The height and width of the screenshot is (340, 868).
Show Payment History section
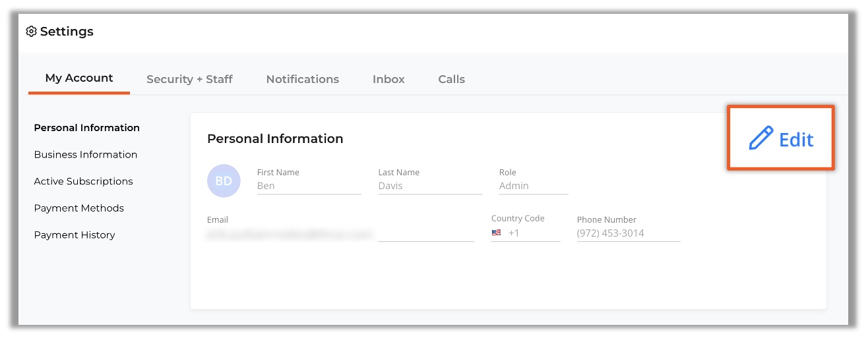point(75,235)
